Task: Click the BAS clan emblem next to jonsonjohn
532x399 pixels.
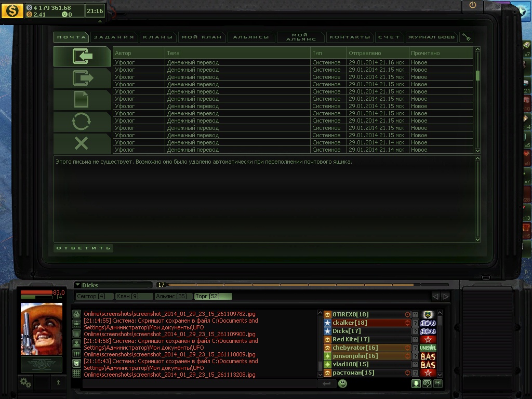Action: click(428, 356)
